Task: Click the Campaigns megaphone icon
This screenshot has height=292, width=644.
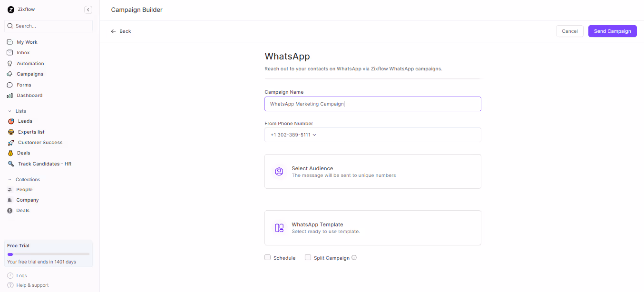Action: 10,74
